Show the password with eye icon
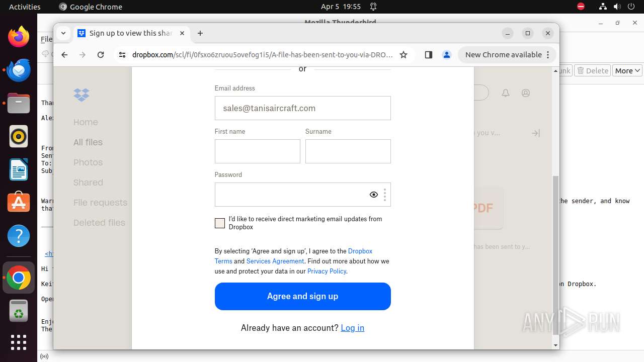 pyautogui.click(x=374, y=195)
